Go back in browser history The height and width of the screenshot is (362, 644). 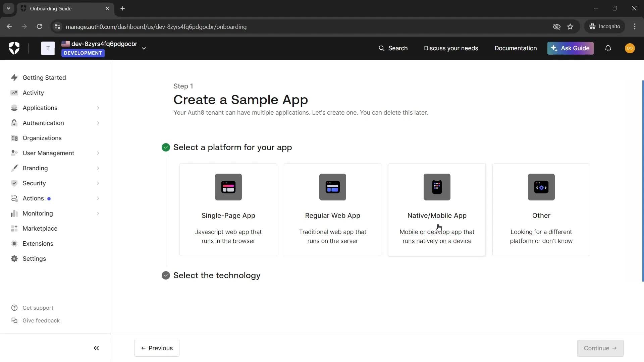click(9, 26)
